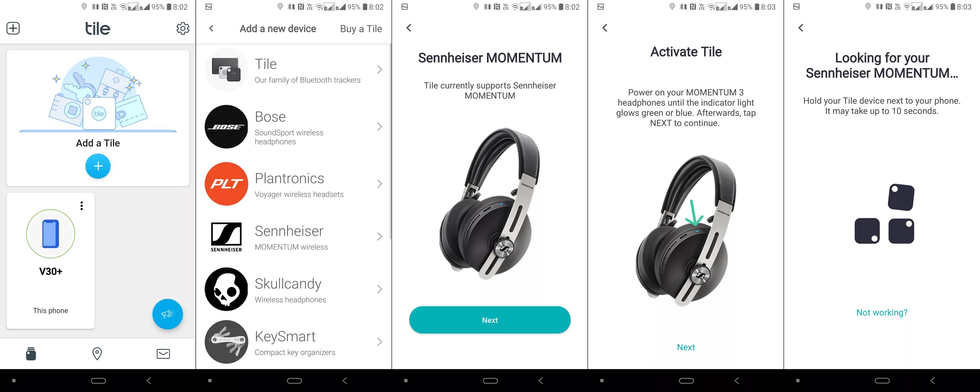Click back arrow on Activate Tile screen
Image resolution: width=980 pixels, height=392 pixels.
point(604,27)
